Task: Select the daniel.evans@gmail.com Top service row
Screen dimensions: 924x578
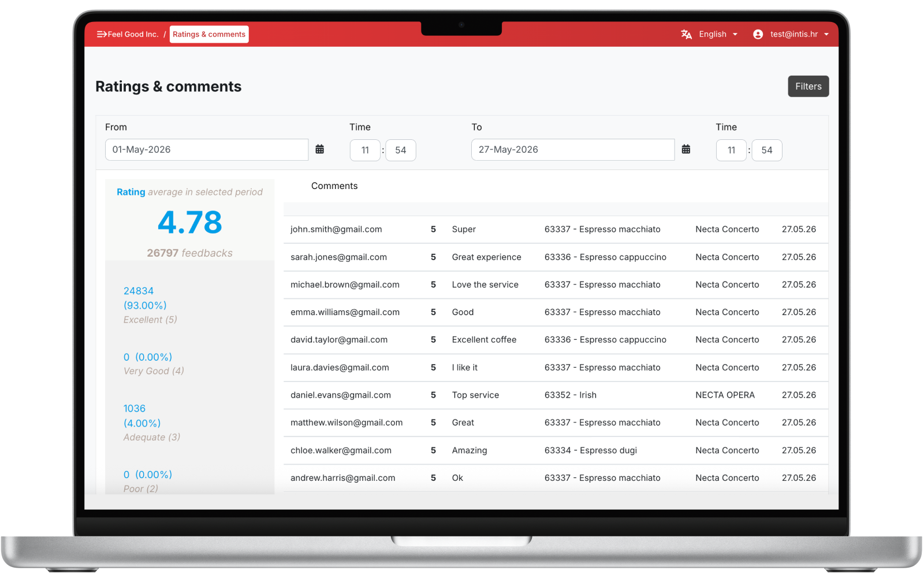Action: [556, 395]
